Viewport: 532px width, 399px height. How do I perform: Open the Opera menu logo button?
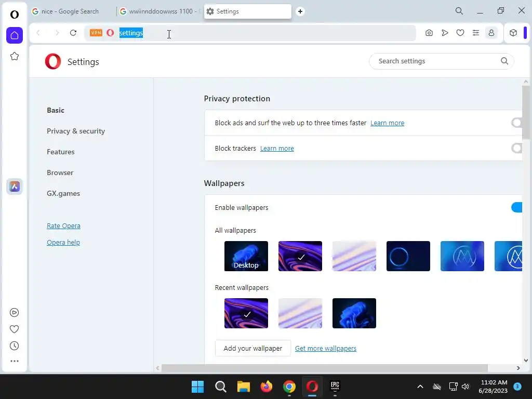(14, 14)
